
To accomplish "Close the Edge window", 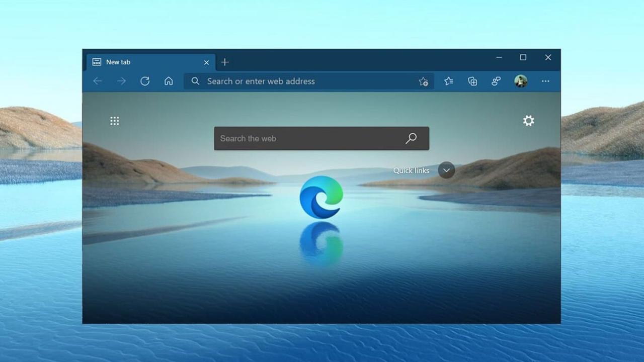I will tap(548, 57).
